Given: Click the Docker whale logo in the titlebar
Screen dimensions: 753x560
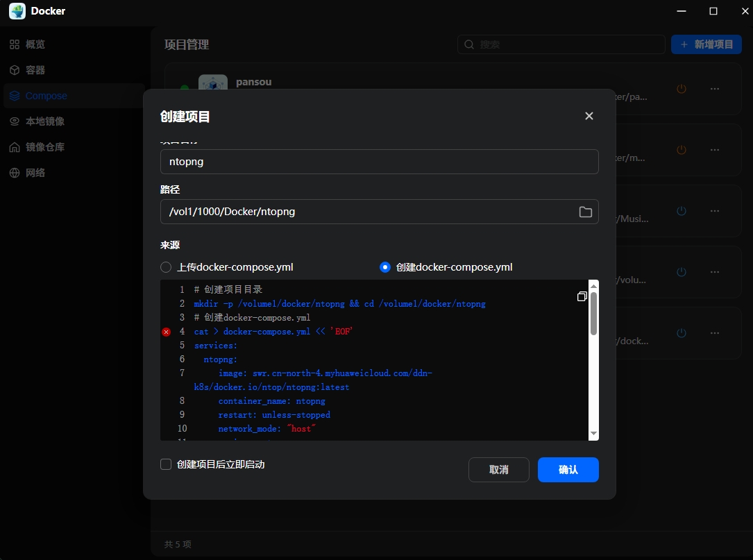Looking at the screenshot, I should coord(17,10).
